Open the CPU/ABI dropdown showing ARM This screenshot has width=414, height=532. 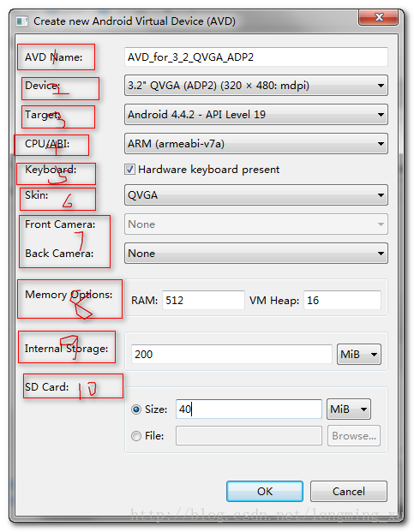click(x=256, y=144)
